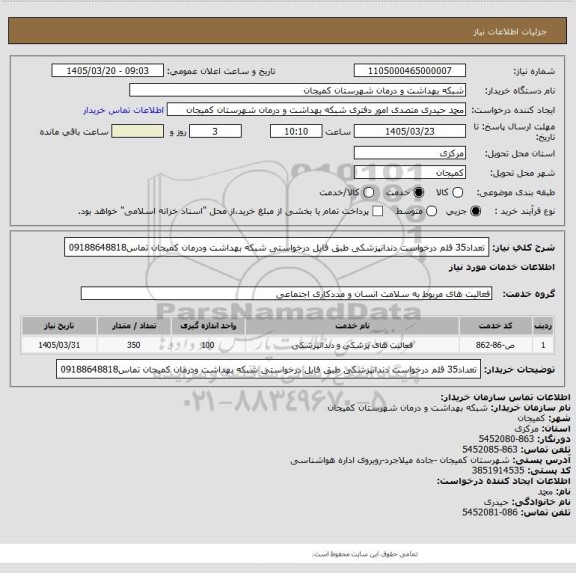
Task: Click the postal code 3851914535
Action: tap(498, 471)
